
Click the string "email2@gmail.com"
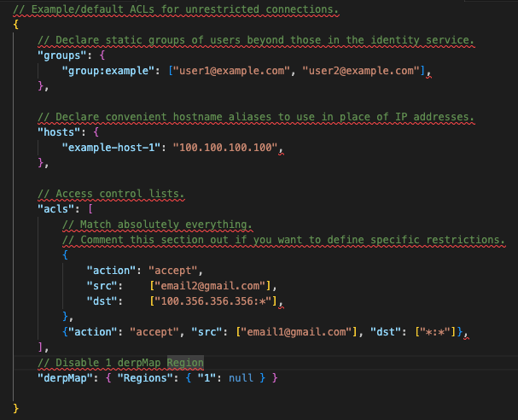(x=210, y=286)
